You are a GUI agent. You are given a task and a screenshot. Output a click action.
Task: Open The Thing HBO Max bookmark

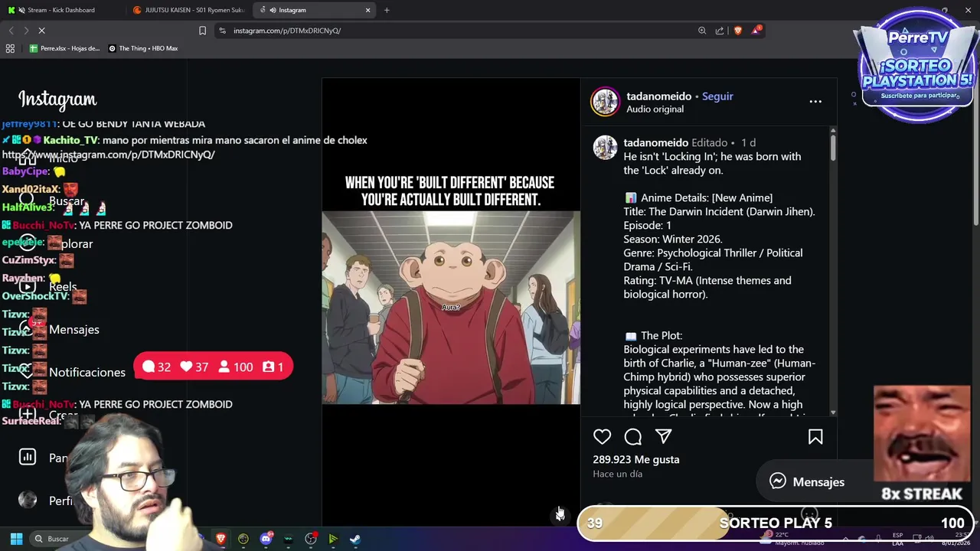click(143, 48)
